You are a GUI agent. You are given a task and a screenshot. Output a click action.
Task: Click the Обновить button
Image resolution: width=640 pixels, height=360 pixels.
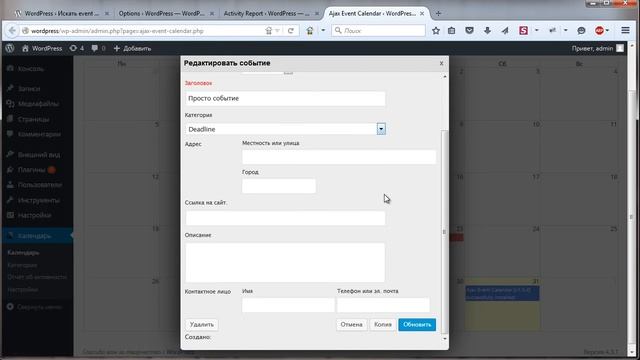coord(417,324)
